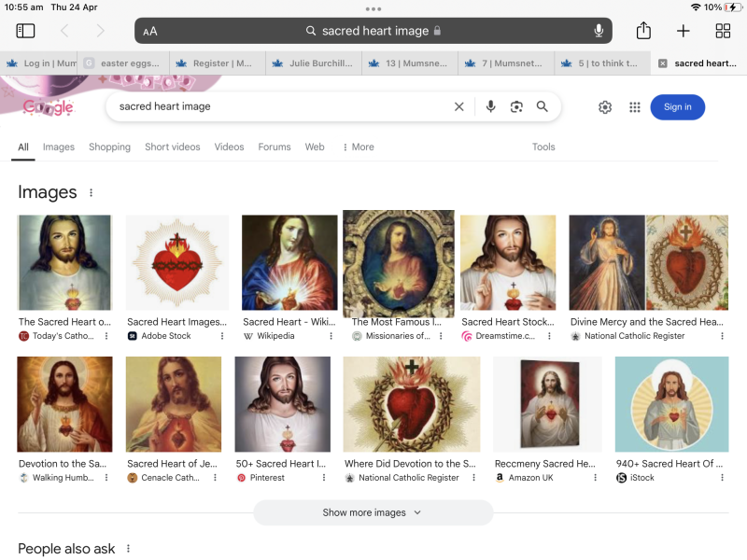Open Google quick settings gear
The image size is (747, 560).
(605, 107)
